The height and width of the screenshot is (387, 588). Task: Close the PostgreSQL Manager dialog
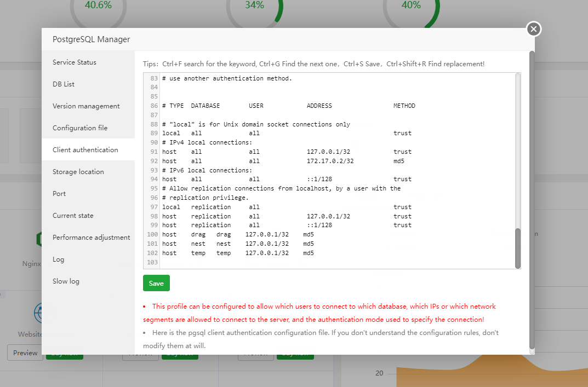tap(533, 29)
